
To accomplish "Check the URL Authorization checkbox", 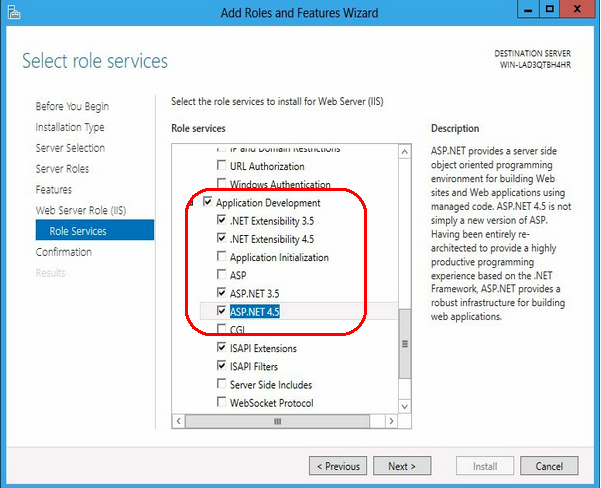I will tap(222, 165).
